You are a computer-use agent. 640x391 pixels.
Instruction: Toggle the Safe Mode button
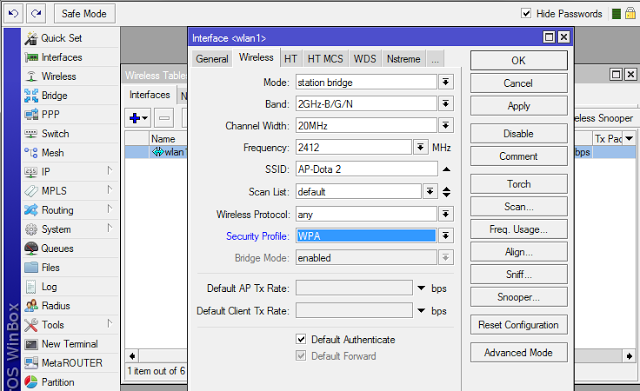point(84,13)
